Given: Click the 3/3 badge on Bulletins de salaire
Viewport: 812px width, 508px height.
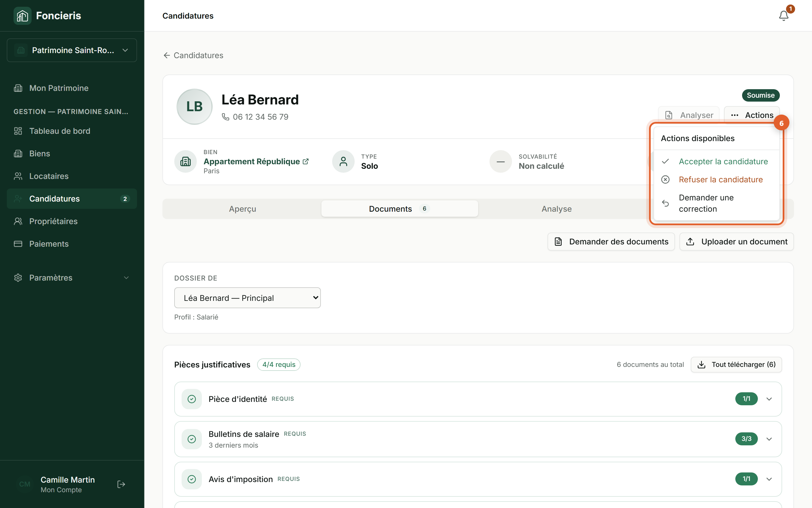Looking at the screenshot, I should [x=746, y=439].
